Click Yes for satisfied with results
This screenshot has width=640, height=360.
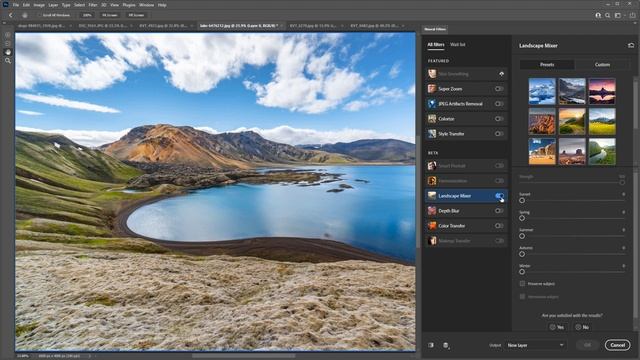point(557,327)
